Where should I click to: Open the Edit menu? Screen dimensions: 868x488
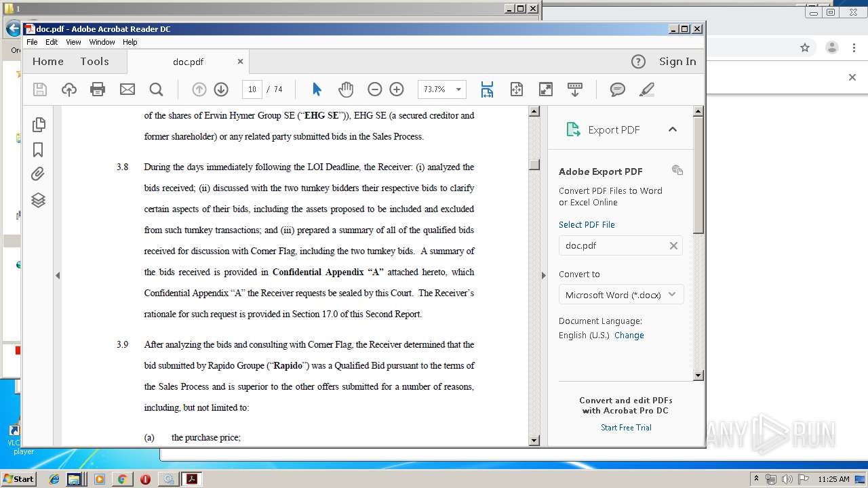52,42
